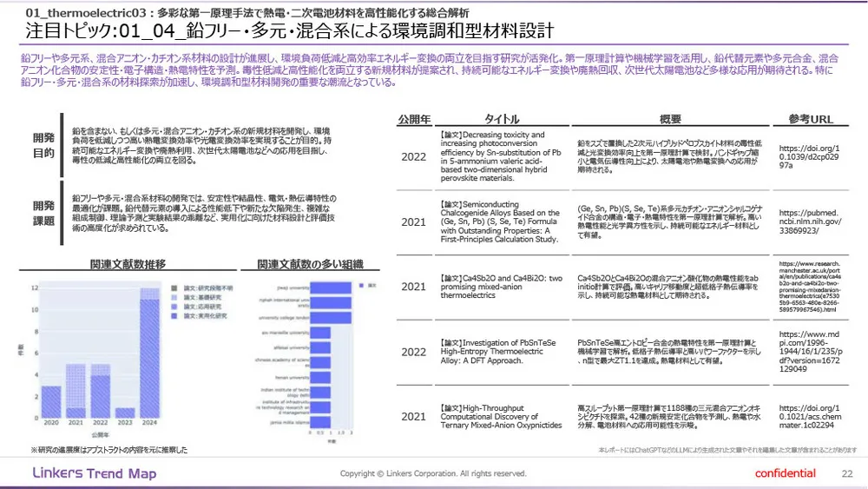This screenshot has height=489, width=868.
Task: Click the jamia millia islamia bar
Action: pos(320,422)
